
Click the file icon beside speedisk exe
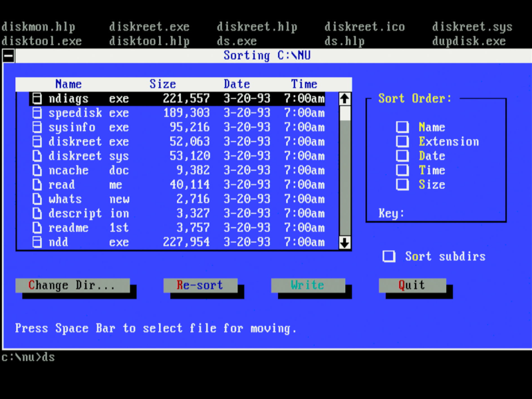[x=37, y=113]
